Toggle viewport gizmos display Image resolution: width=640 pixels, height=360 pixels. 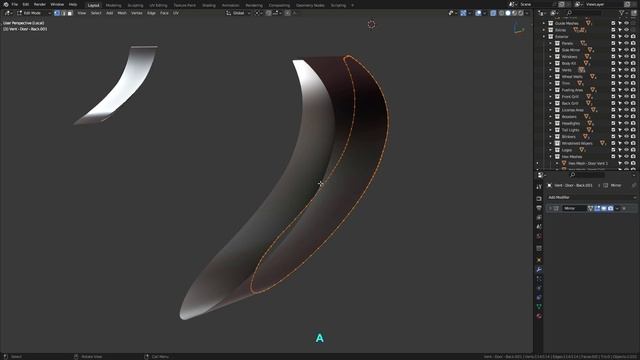(x=463, y=13)
